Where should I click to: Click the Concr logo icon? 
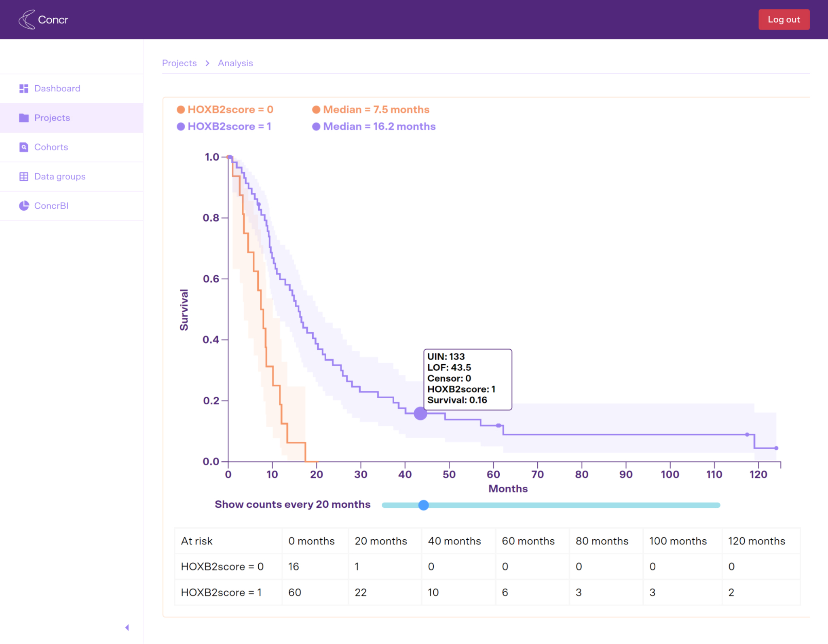[27, 19]
